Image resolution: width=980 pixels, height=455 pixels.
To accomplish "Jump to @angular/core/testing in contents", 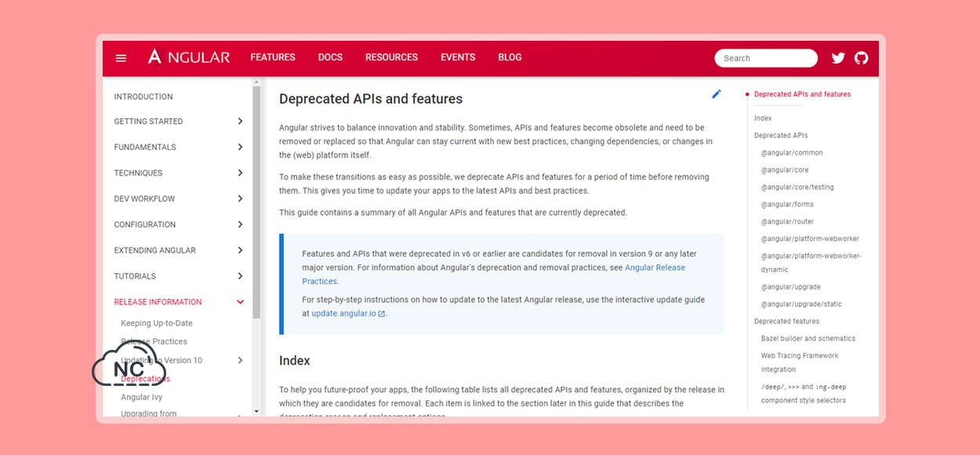I will click(x=797, y=187).
